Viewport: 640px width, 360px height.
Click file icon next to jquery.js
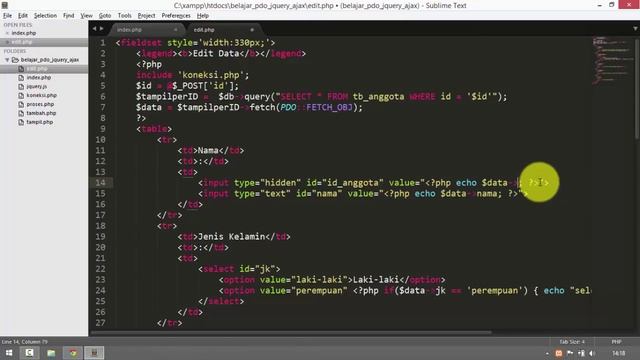(x=21, y=87)
